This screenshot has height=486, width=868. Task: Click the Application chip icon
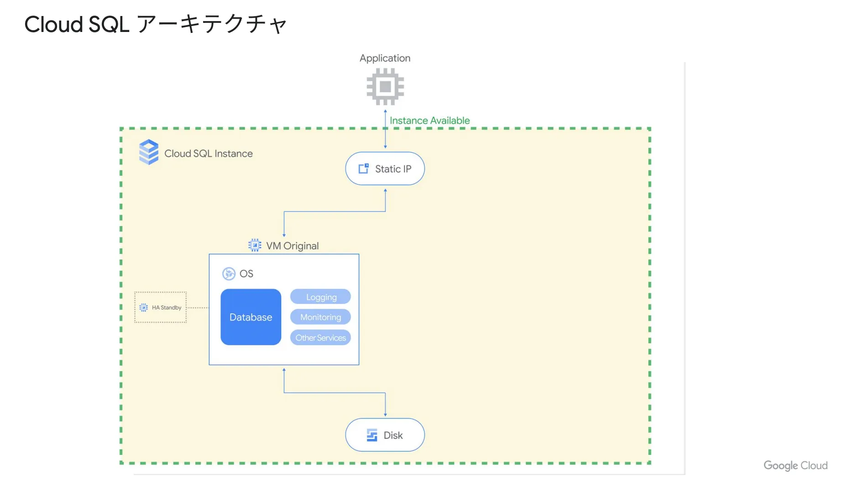pyautogui.click(x=385, y=86)
